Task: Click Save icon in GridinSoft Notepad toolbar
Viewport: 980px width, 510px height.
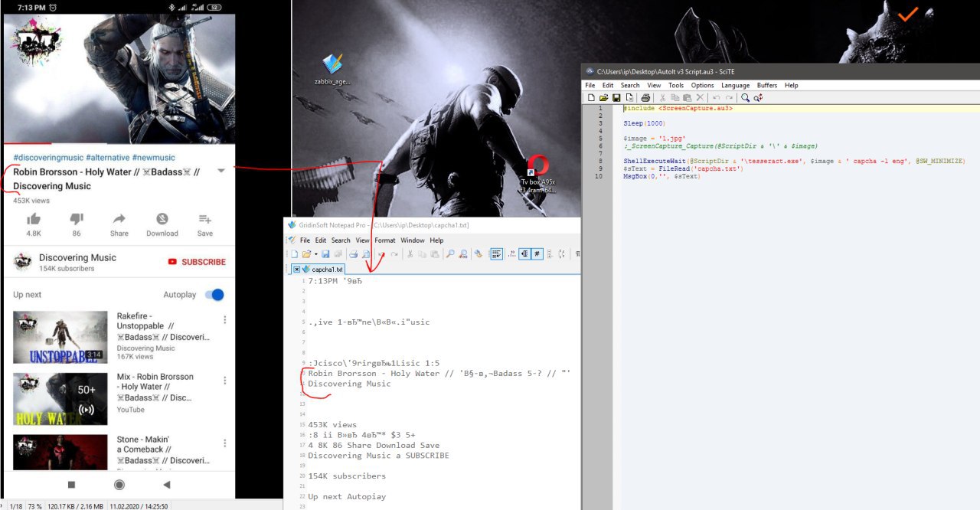Action: (x=325, y=254)
